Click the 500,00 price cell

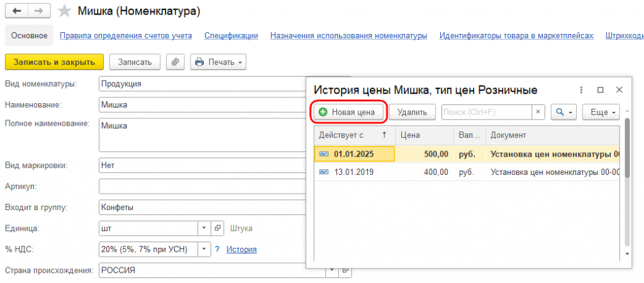click(425, 154)
